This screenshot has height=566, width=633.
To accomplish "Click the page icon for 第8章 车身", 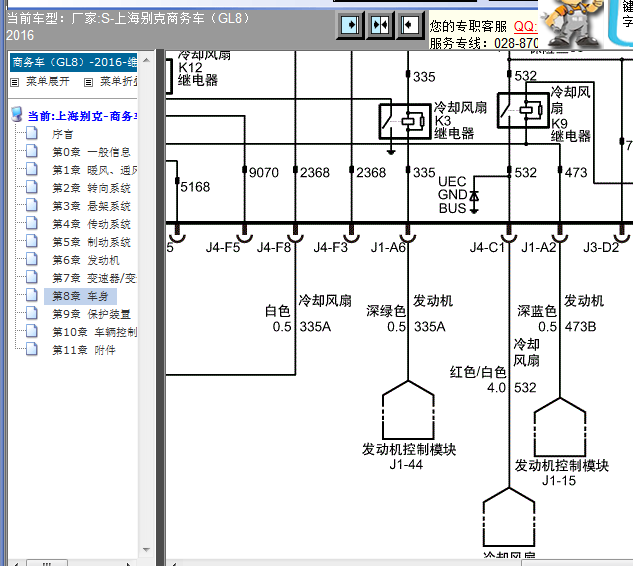I will click(32, 295).
